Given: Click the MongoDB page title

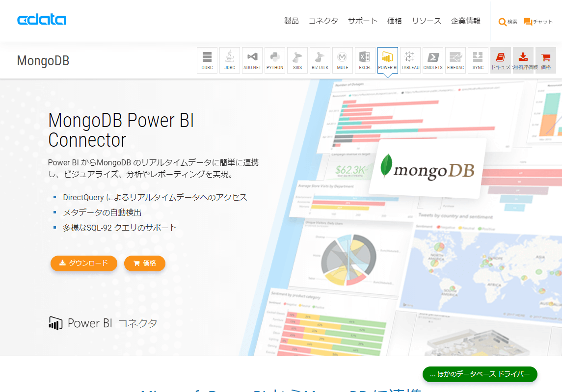Looking at the screenshot, I should pyautogui.click(x=43, y=61).
